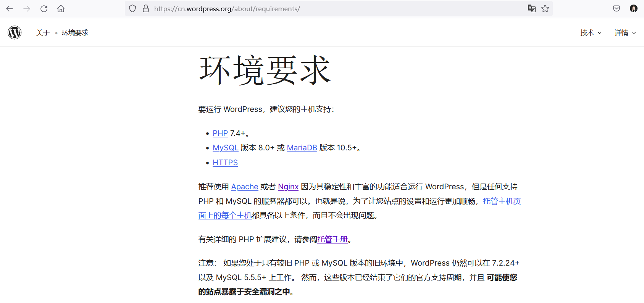Image resolution: width=644 pixels, height=303 pixels.
Task: Save page to Pocket
Action: (x=617, y=8)
